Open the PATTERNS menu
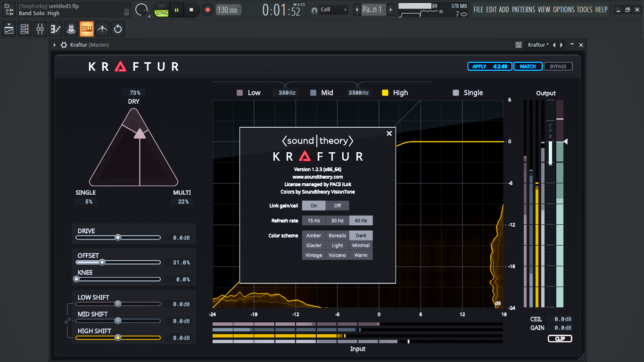 click(524, 9)
